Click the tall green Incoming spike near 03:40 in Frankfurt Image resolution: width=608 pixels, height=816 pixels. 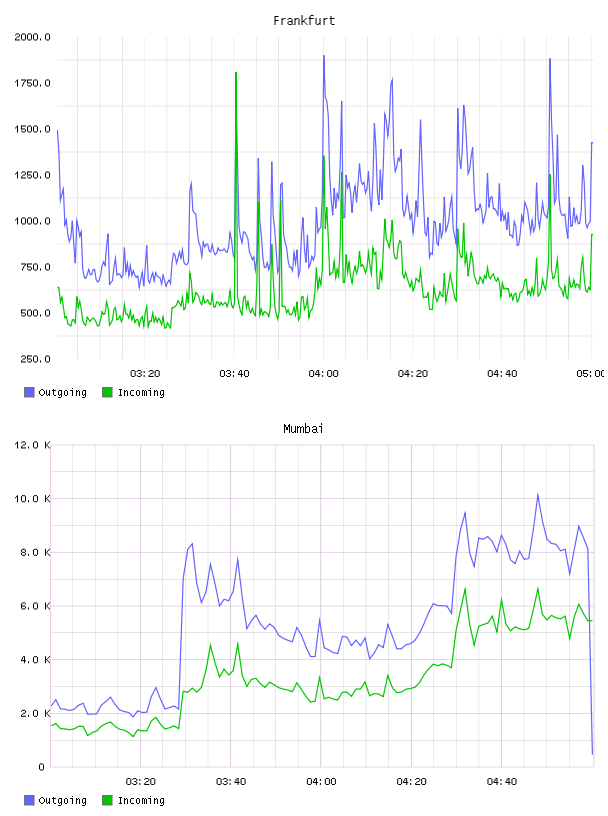(236, 73)
